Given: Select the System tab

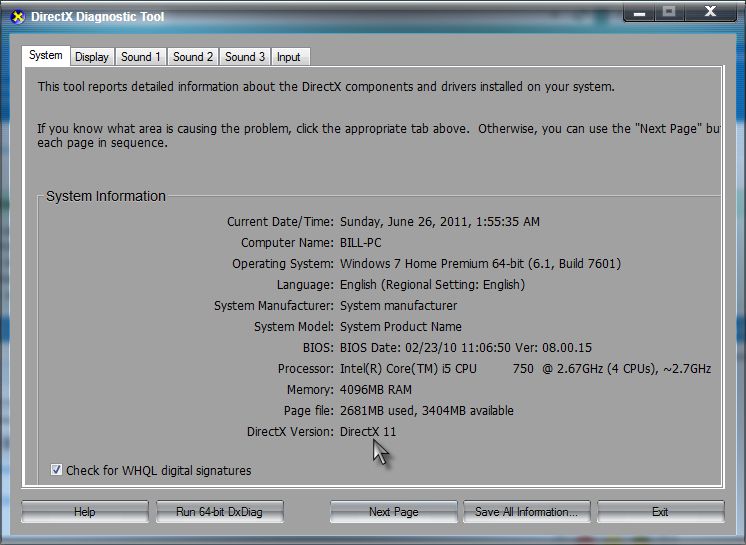Looking at the screenshot, I should coord(46,55).
